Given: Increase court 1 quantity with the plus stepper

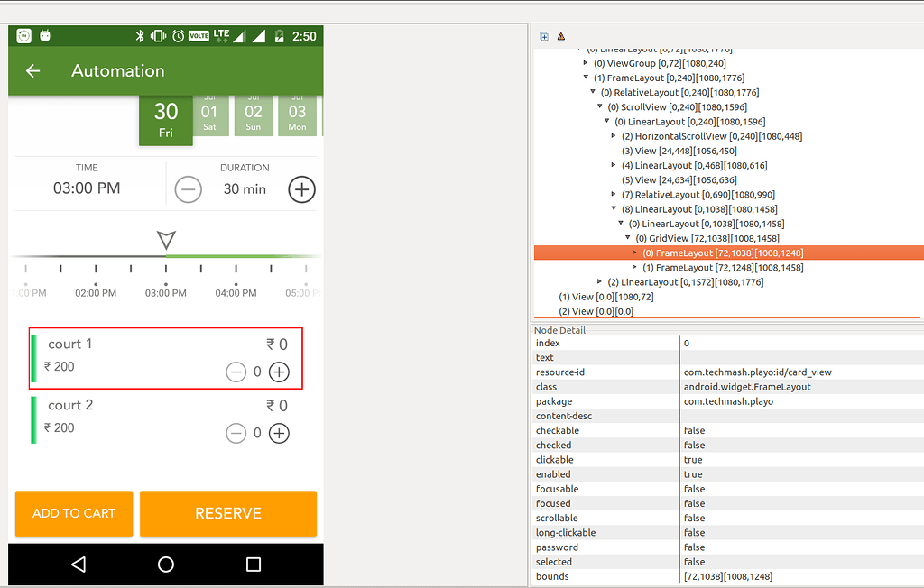Looking at the screenshot, I should (x=279, y=372).
